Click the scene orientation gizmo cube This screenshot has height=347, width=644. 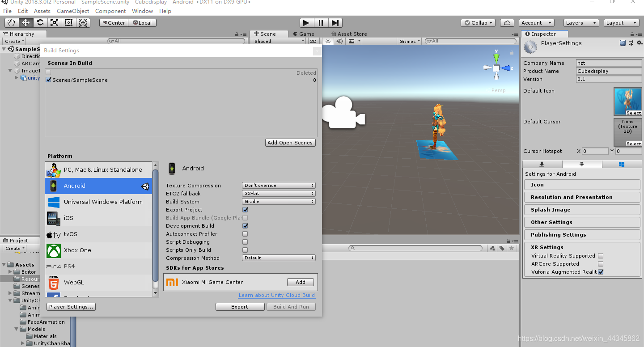tap(496, 68)
